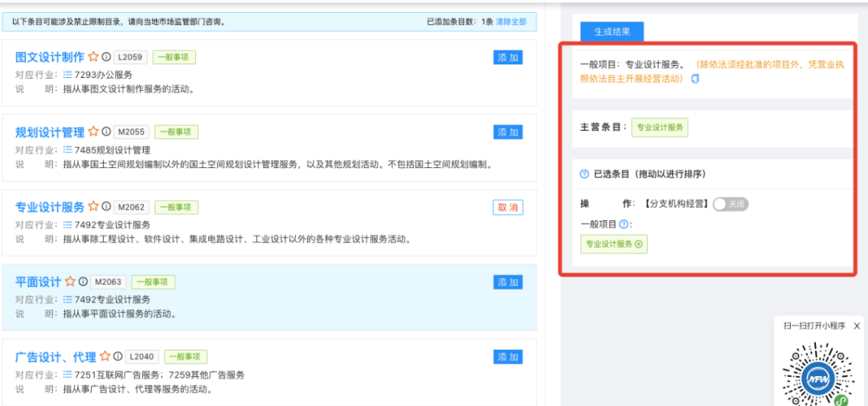The height and width of the screenshot is (406, 868).
Task: Star the 广告设计、代理 entry
Action: tap(105, 356)
